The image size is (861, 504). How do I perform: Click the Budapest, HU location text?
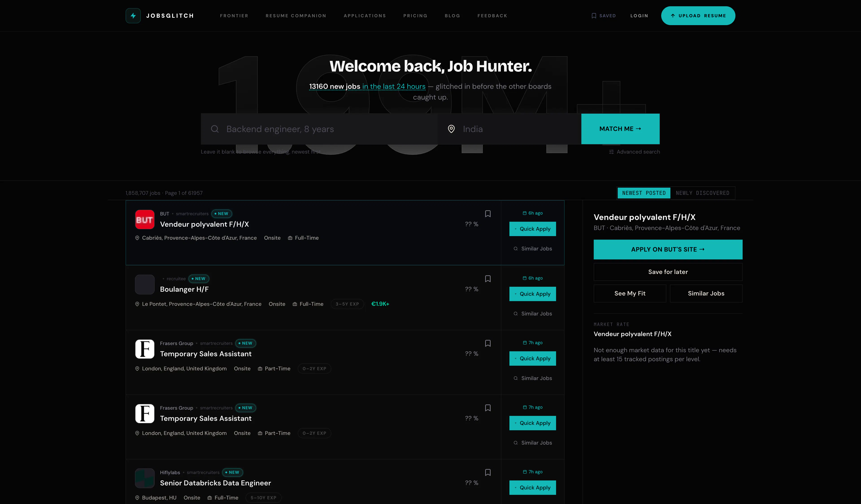pos(159,498)
